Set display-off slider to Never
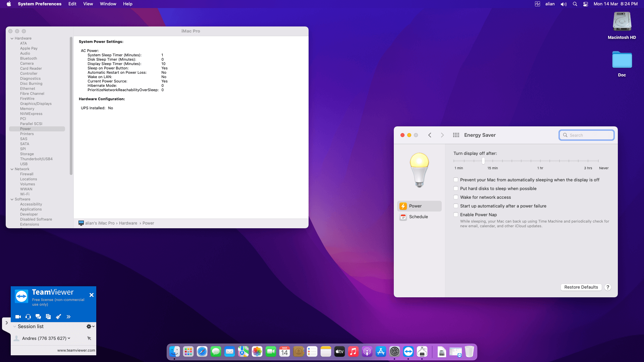This screenshot has height=362, width=644. point(598,161)
